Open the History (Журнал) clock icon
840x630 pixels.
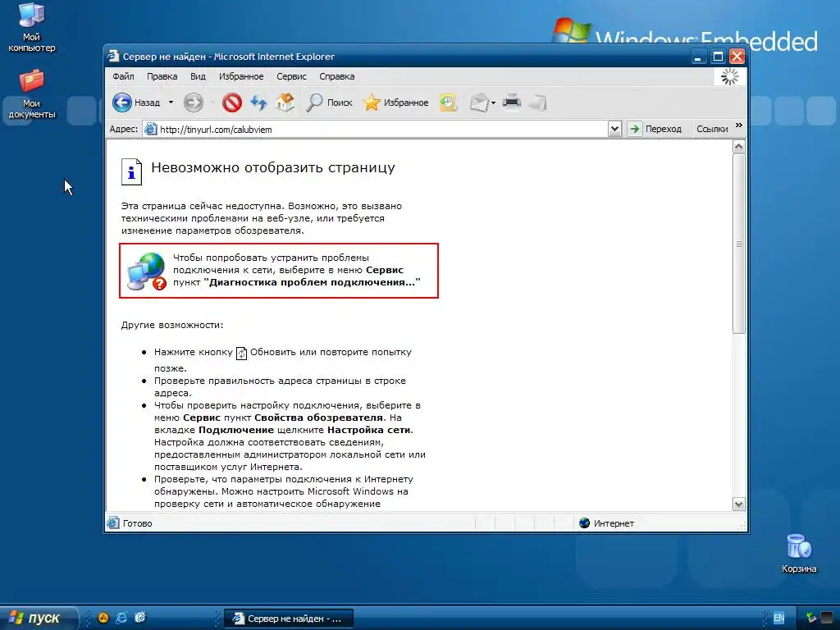448,103
